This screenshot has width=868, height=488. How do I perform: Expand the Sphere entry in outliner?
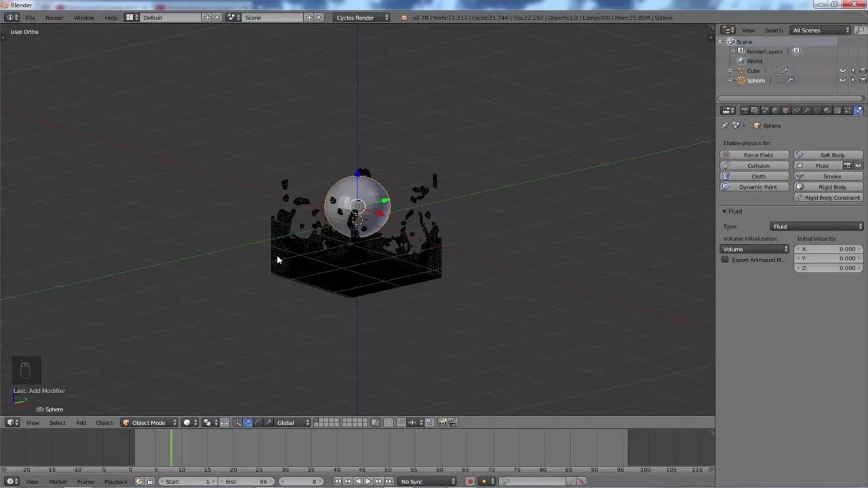(730, 80)
